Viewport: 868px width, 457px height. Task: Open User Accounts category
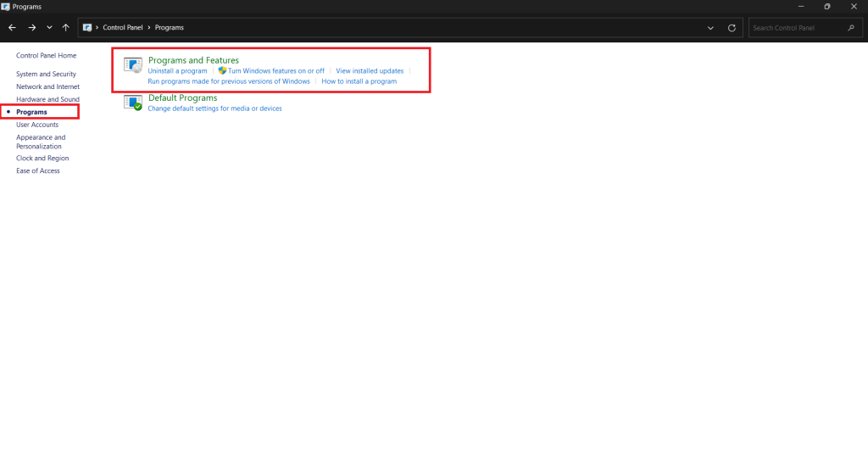37,125
